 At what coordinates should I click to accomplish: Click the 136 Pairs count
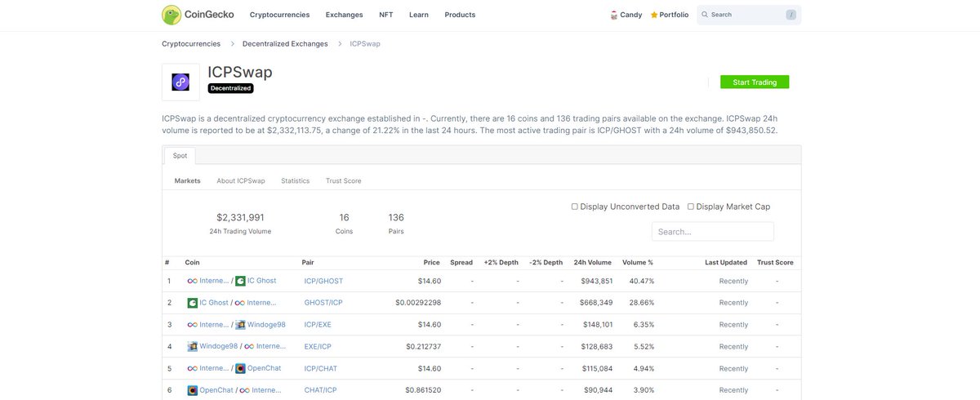click(x=396, y=217)
